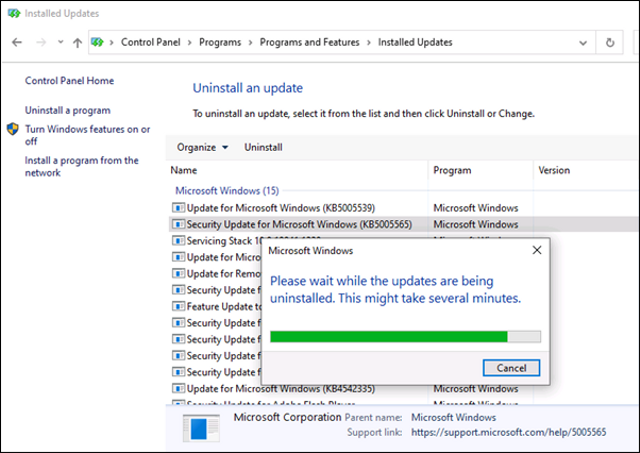
Task: Go to Programs and Features breadcrumb
Action: pyautogui.click(x=309, y=42)
